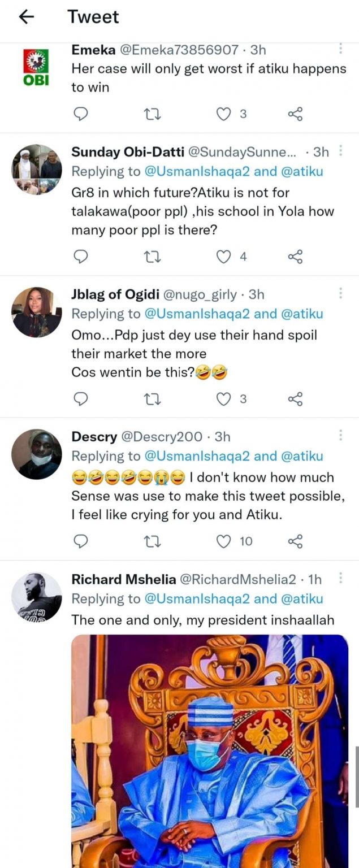The image size is (359, 868).
Task: Open more options on Emeka's tweet
Action: pos(340,49)
